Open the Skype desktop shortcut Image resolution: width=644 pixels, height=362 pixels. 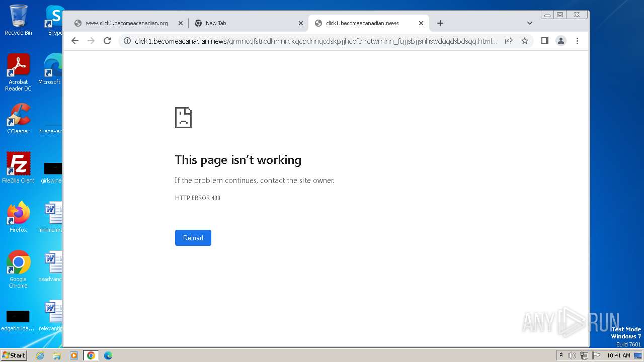tap(54, 20)
